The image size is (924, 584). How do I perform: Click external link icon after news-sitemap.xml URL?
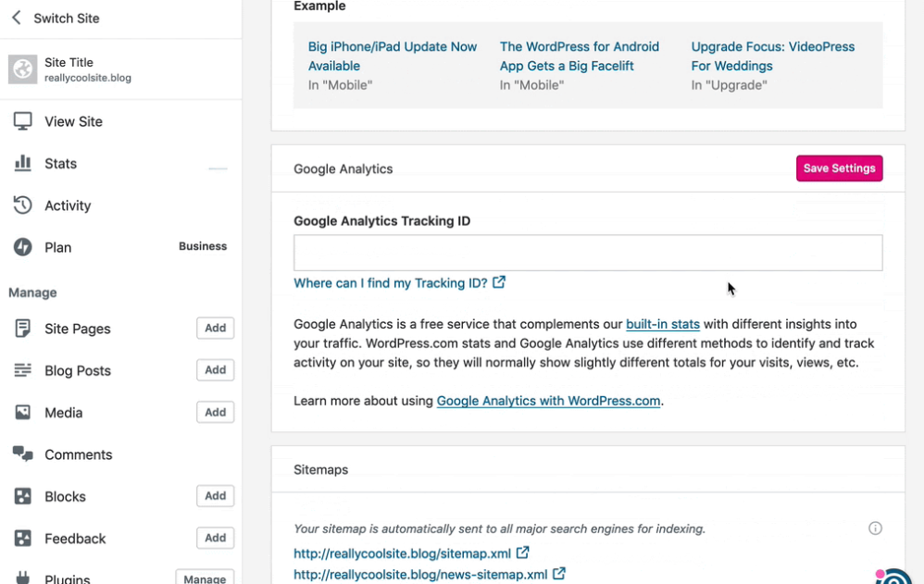coord(558,574)
